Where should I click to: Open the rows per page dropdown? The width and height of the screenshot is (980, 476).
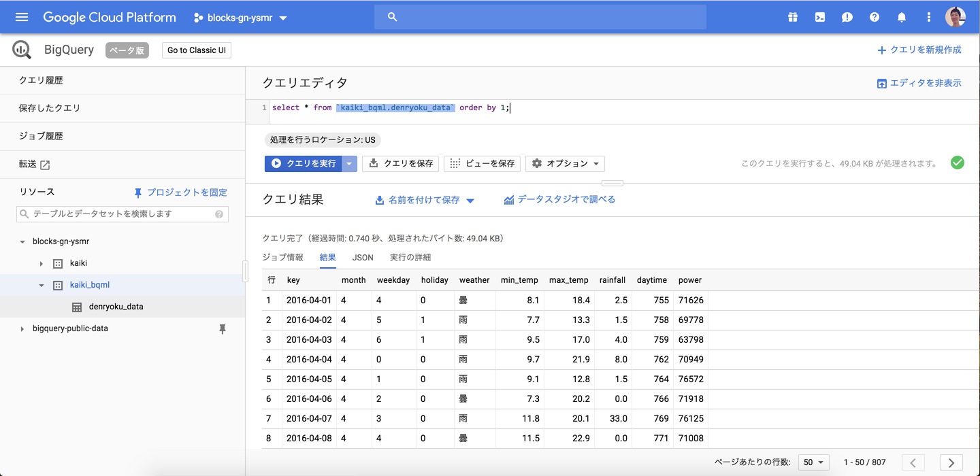click(x=814, y=462)
